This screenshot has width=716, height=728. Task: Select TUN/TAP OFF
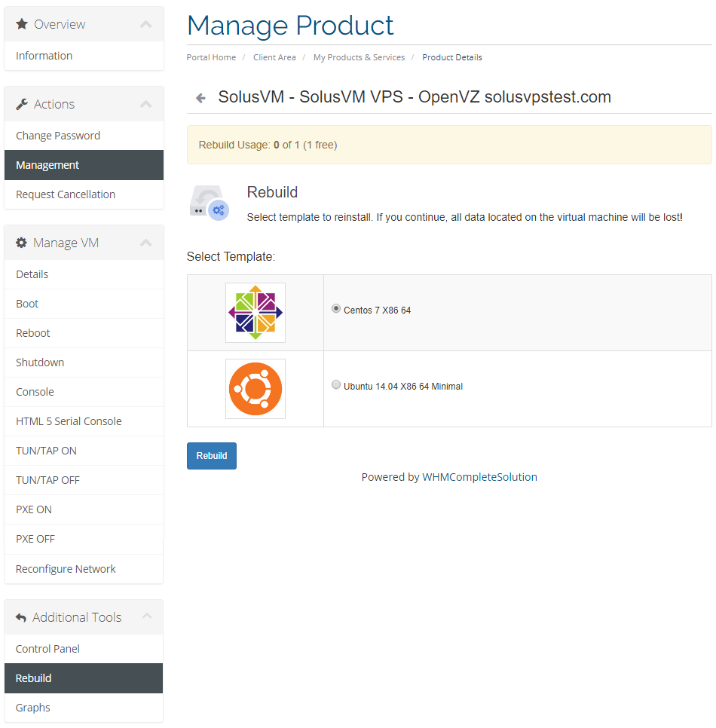[84, 480]
